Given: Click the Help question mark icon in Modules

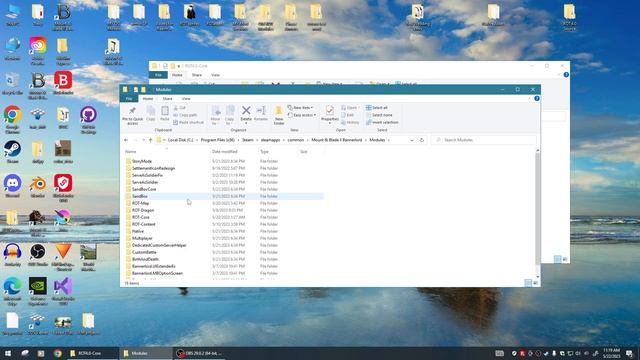Looking at the screenshot, I should (x=537, y=98).
